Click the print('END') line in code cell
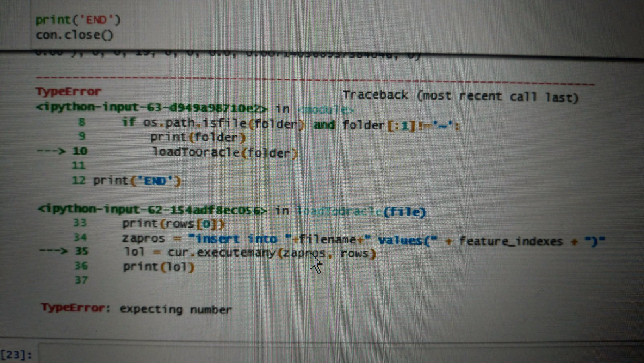Viewport: 644px width, 363px height. point(78,19)
